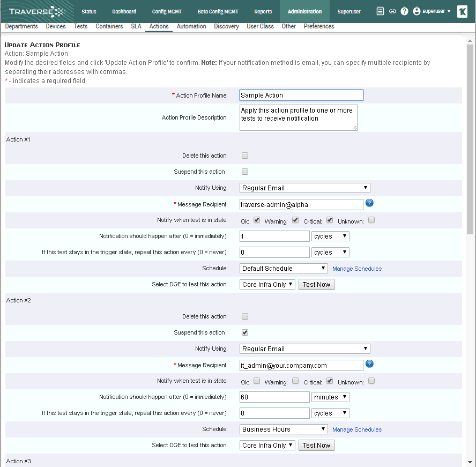Switch to the SLA tab
The height and width of the screenshot is (467, 476).
point(136,26)
